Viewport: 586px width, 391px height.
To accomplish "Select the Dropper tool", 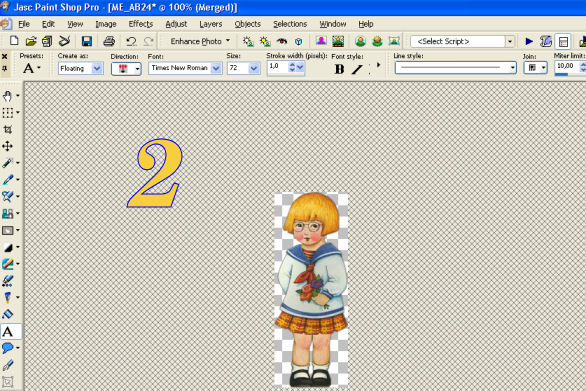I will (7, 163).
